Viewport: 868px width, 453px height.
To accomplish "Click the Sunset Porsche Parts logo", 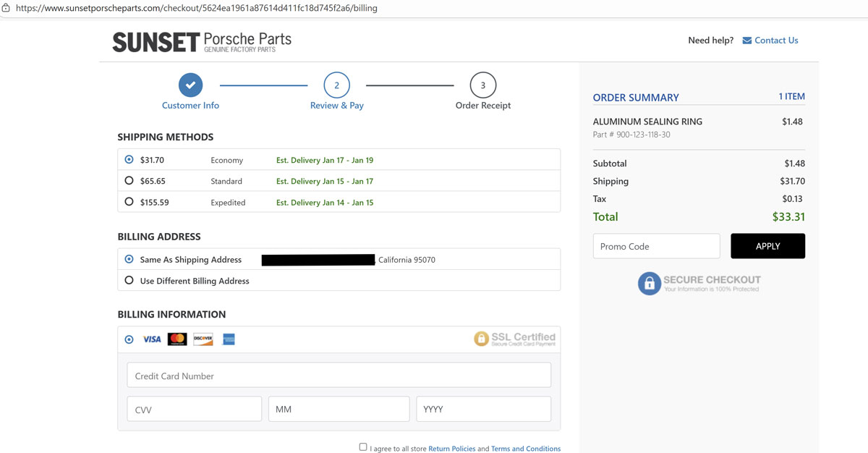I will click(x=202, y=41).
